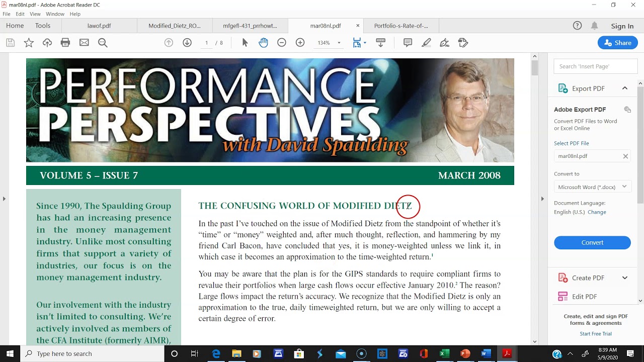Show hidden system tray icons
The width and height of the screenshot is (644, 362).
coord(571,353)
